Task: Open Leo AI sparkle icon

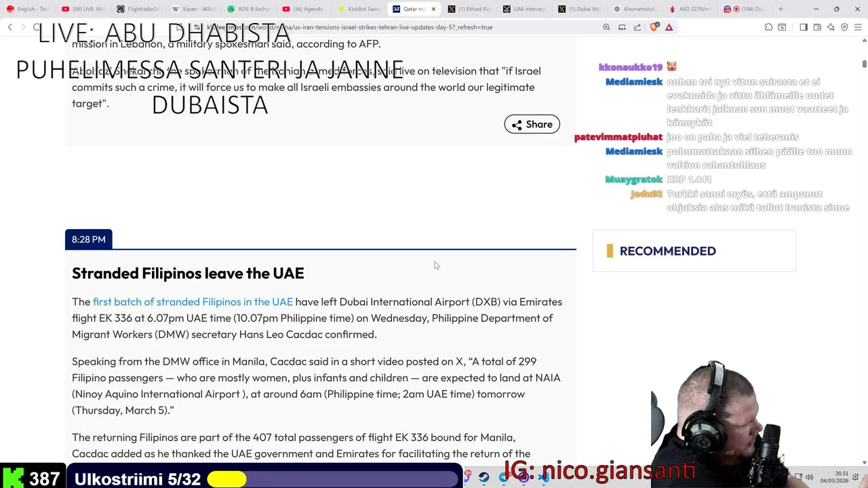Action: 831,27
